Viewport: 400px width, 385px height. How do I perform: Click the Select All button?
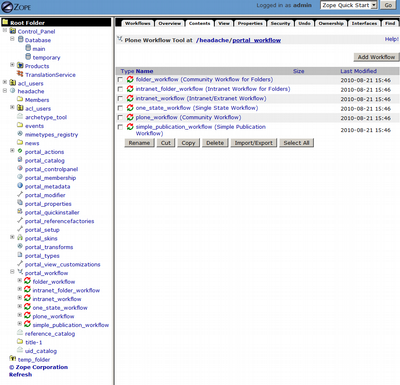[296, 143]
